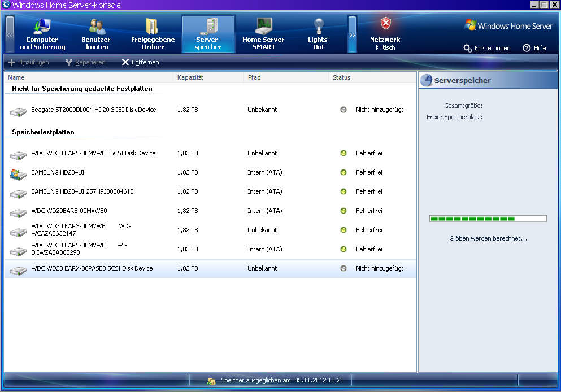Click the Hilfe question mark icon
Image resolution: width=561 pixels, height=392 pixels.
click(x=527, y=48)
